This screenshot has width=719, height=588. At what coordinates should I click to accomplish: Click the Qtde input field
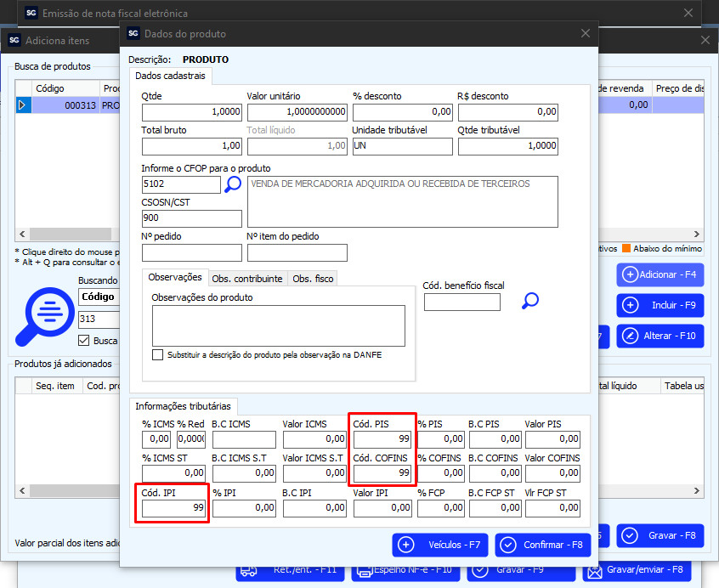(x=192, y=112)
